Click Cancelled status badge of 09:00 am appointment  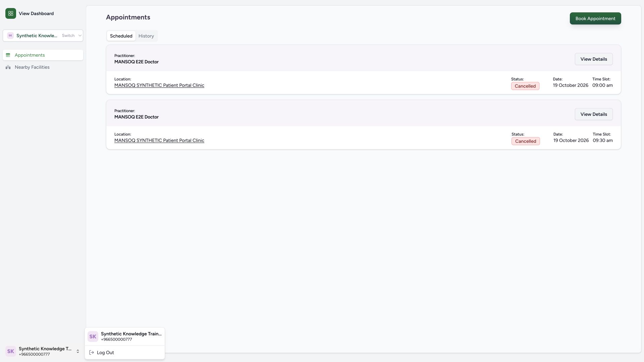click(525, 86)
